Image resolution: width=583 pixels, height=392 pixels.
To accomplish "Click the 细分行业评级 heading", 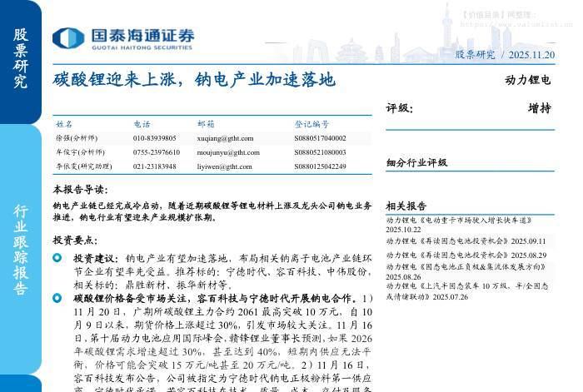I will (416, 162).
